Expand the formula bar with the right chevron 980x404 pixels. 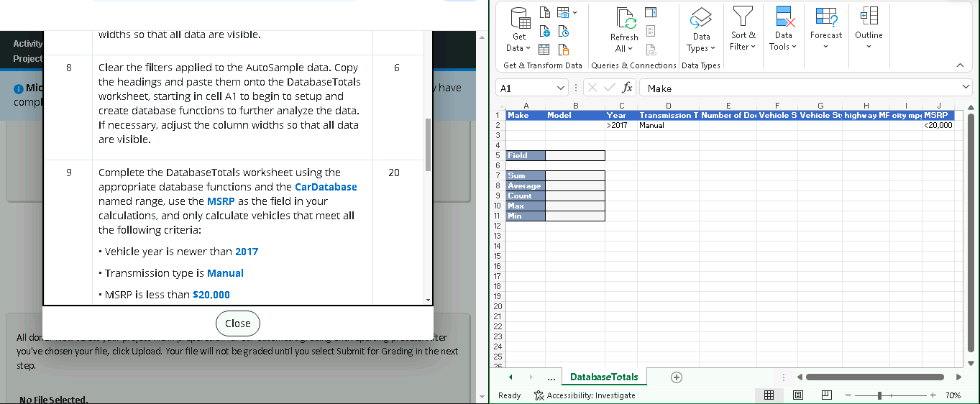coord(966,88)
